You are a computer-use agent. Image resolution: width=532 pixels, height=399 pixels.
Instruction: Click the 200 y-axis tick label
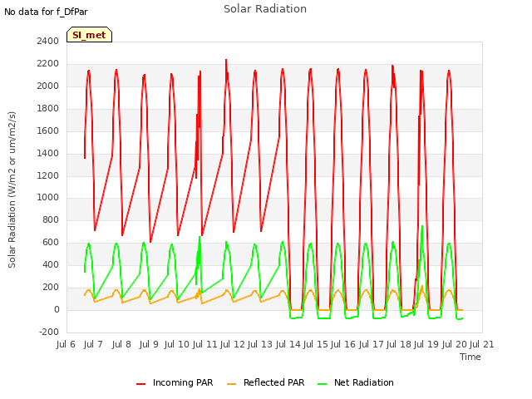[51, 288]
